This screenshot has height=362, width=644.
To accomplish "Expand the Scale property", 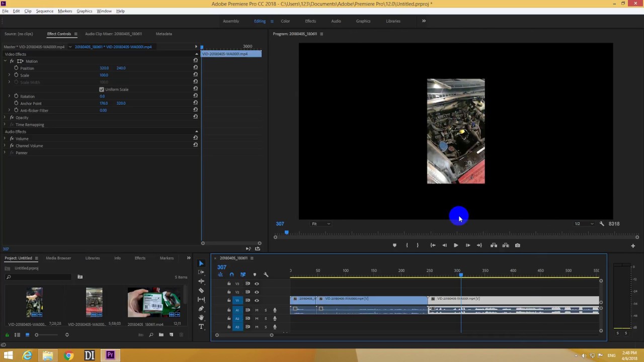I will click(x=9, y=75).
